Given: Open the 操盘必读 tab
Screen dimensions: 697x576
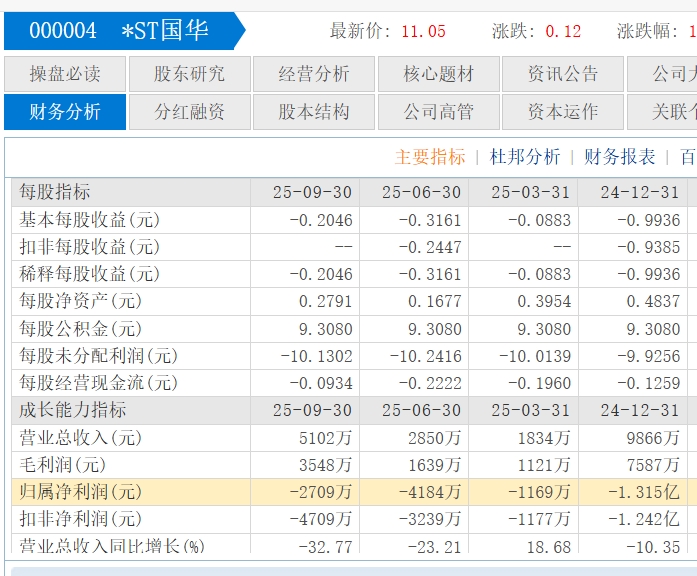Looking at the screenshot, I should 65,74.
